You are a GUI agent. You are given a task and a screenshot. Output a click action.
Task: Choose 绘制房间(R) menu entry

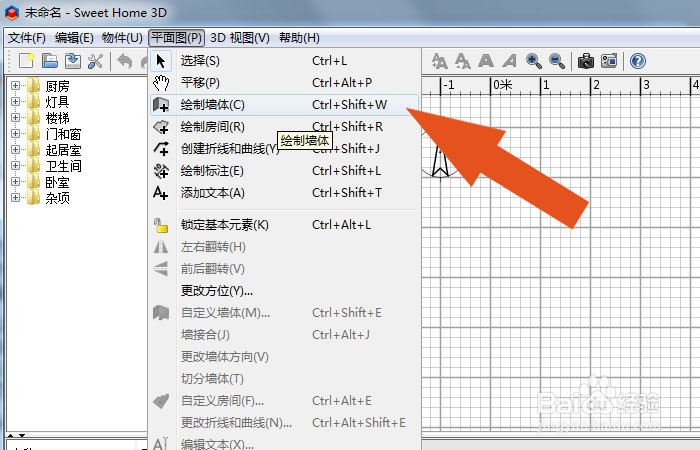[284, 127]
